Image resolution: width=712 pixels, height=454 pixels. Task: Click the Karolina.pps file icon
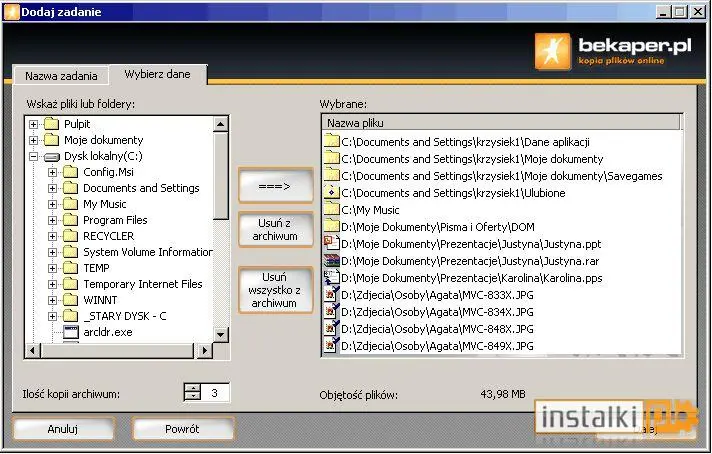[x=331, y=277]
